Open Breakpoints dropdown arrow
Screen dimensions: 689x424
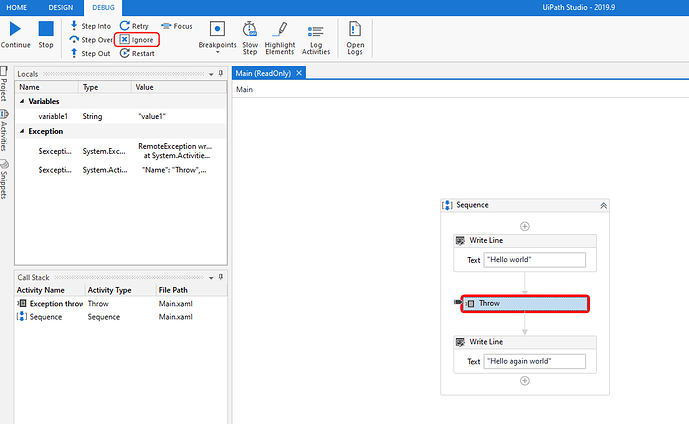click(x=217, y=52)
